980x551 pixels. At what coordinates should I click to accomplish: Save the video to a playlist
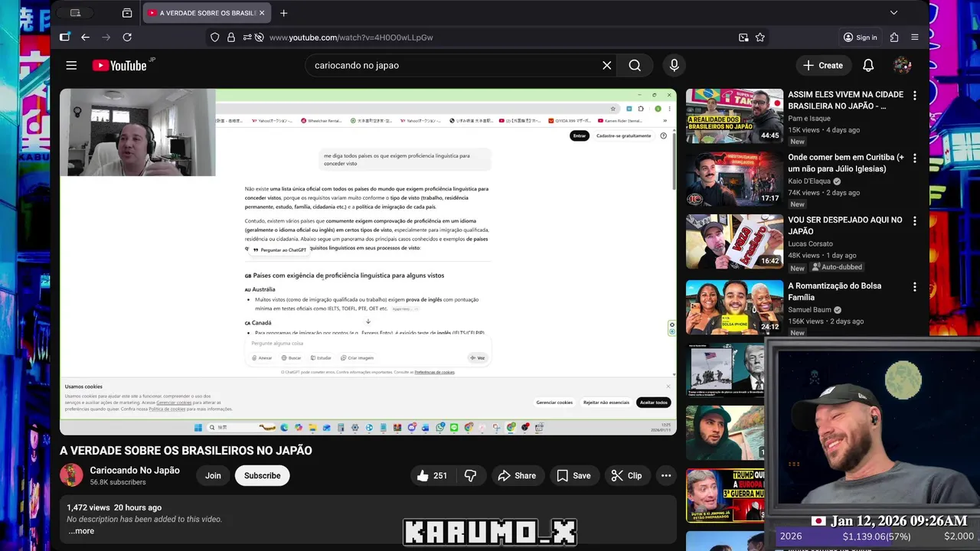(573, 475)
